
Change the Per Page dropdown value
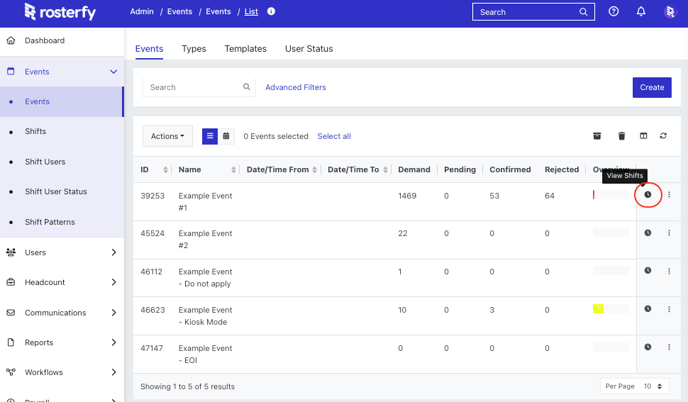pyautogui.click(x=651, y=386)
